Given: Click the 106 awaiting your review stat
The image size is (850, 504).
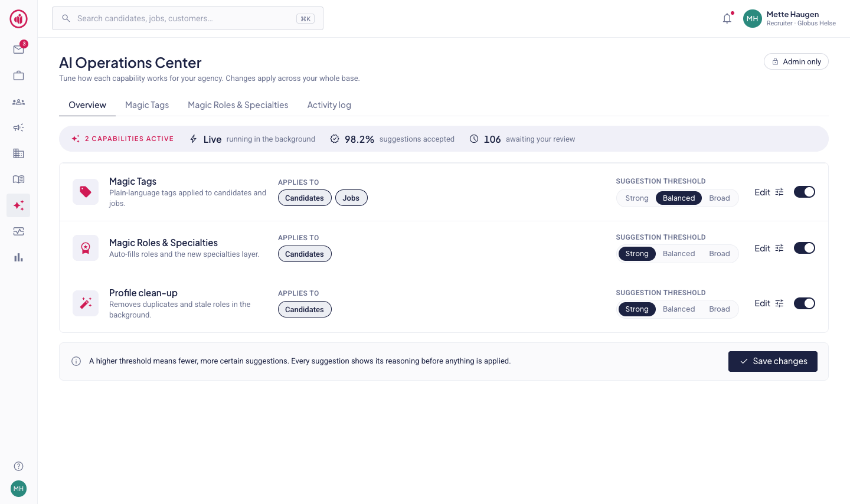Looking at the screenshot, I should (522, 139).
